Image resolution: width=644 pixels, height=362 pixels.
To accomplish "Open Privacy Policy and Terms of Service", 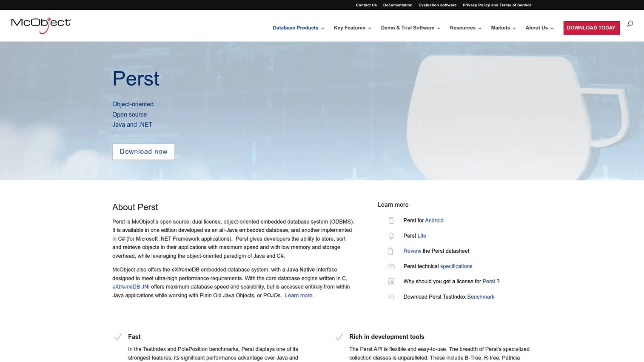I will 497,5.
